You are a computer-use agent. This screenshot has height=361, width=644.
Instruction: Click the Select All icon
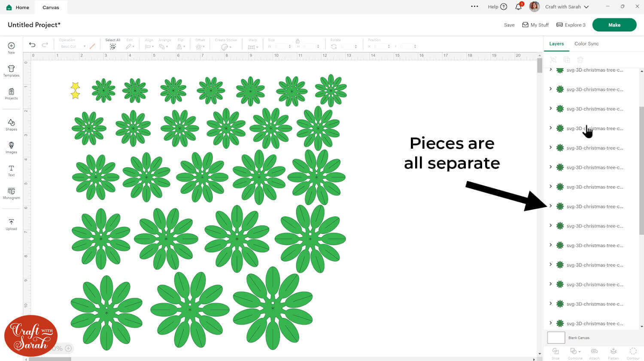(x=112, y=46)
